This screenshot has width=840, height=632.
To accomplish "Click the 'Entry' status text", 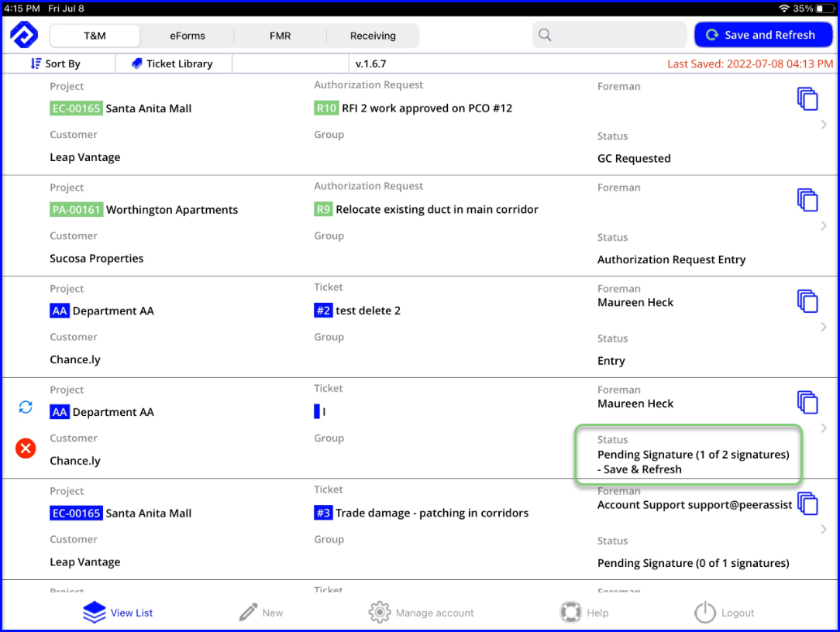I will click(611, 361).
